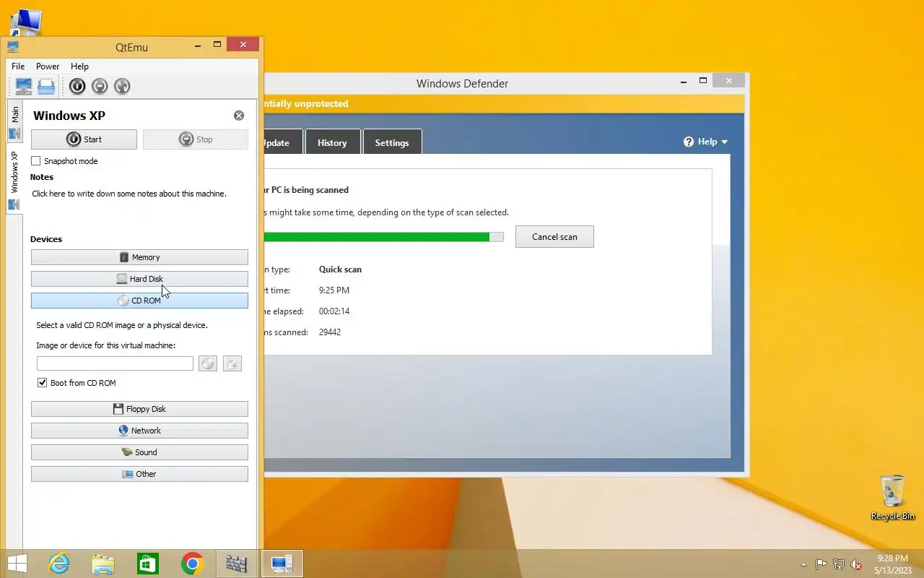This screenshot has width=924, height=578.
Task: Expand the Floppy Disk section
Action: pos(139,409)
